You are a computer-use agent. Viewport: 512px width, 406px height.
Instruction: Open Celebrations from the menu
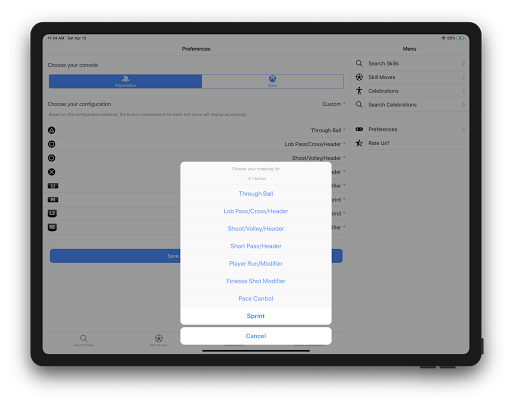click(x=410, y=91)
